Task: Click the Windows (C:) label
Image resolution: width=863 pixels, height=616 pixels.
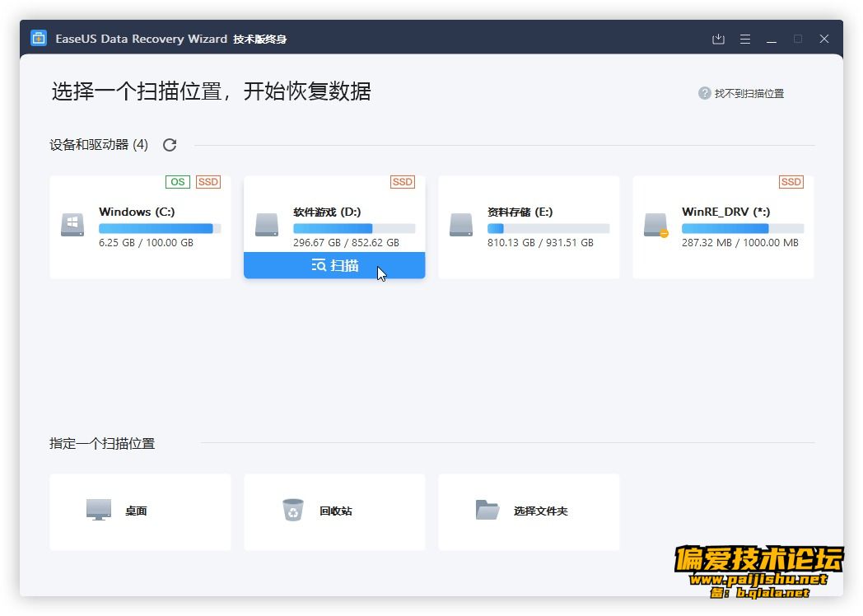Action: coord(137,212)
